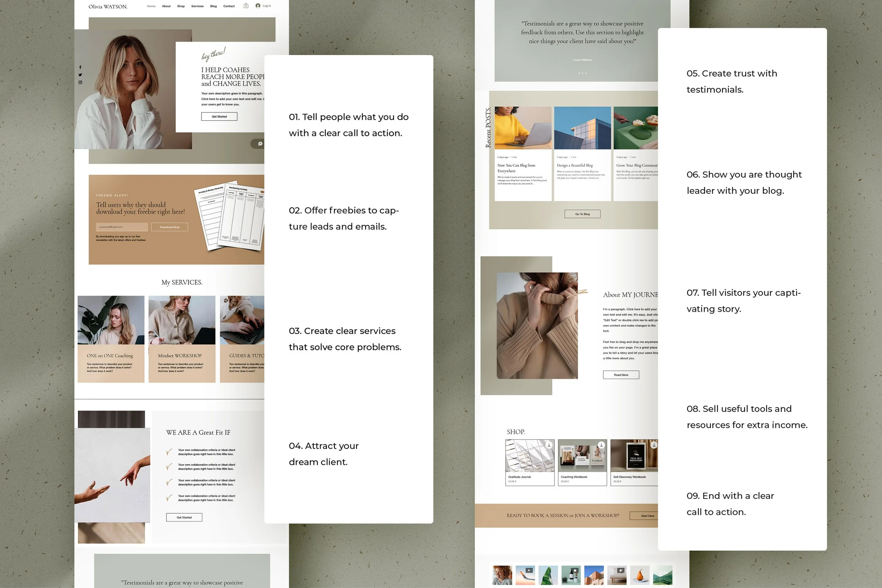Viewport: 882px width, 588px height.
Task: Select the middle testimonial navigation dot
Action: [582, 73]
